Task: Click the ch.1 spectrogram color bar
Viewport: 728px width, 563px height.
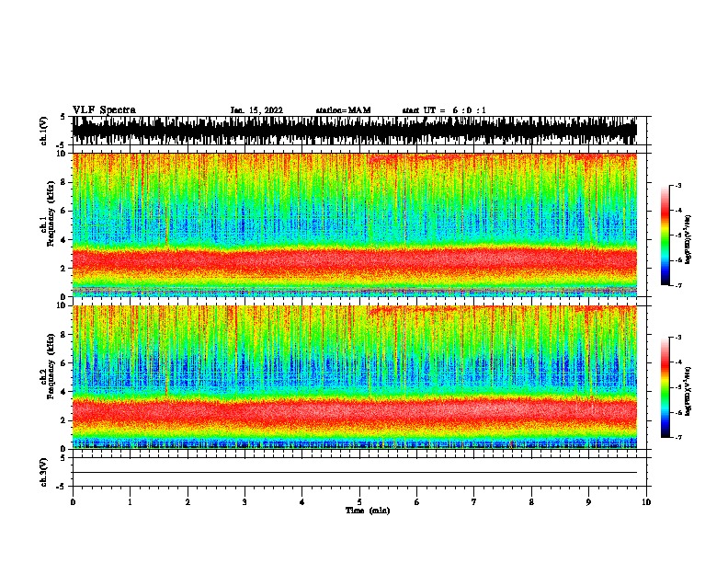Action: tap(665, 236)
